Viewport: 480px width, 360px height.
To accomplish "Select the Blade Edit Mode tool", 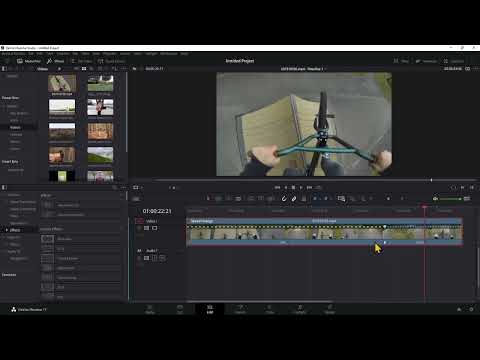I will [238, 198].
